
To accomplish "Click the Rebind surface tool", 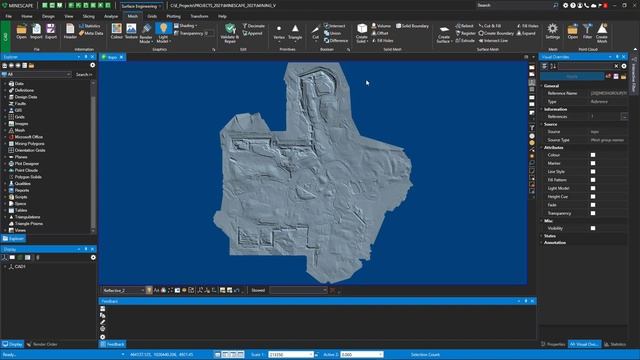I will click(465, 26).
